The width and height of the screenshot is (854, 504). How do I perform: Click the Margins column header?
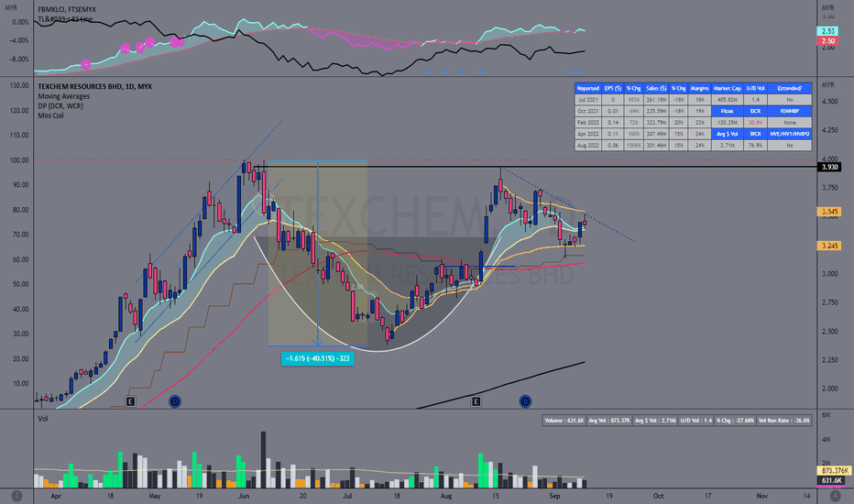pyautogui.click(x=699, y=88)
